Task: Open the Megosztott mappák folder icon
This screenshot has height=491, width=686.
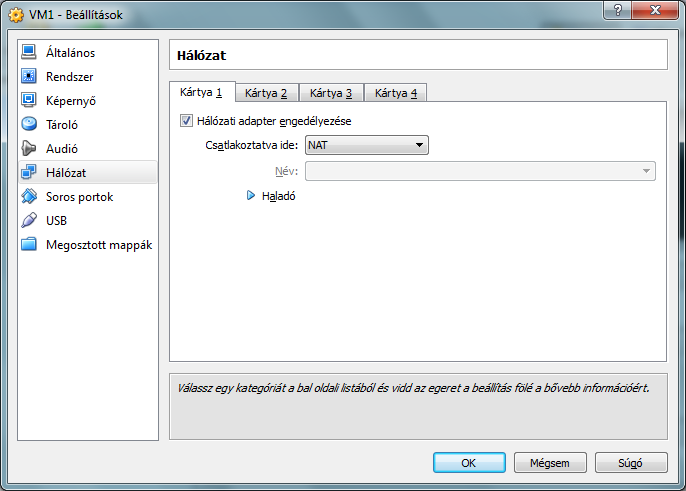Action: [29, 244]
